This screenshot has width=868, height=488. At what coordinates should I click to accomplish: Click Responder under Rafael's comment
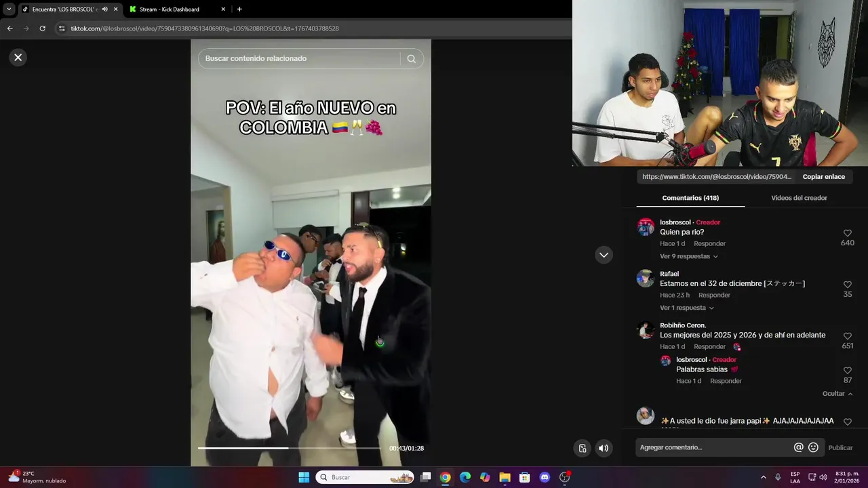pyautogui.click(x=714, y=295)
